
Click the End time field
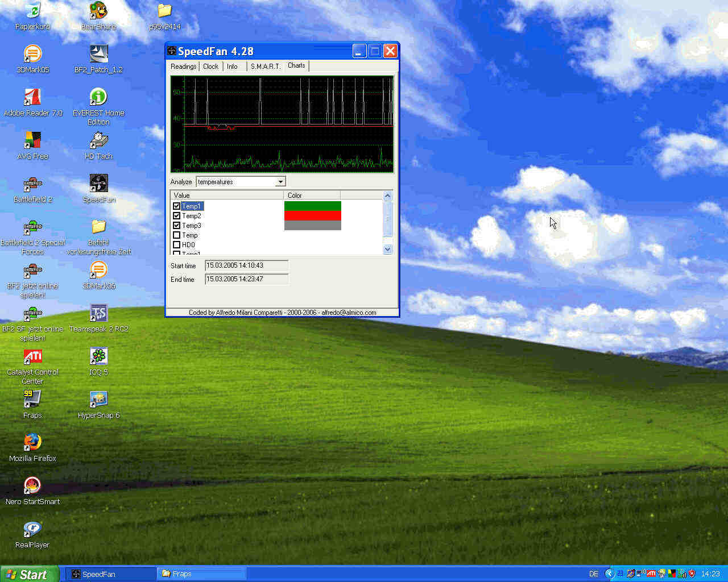point(246,279)
